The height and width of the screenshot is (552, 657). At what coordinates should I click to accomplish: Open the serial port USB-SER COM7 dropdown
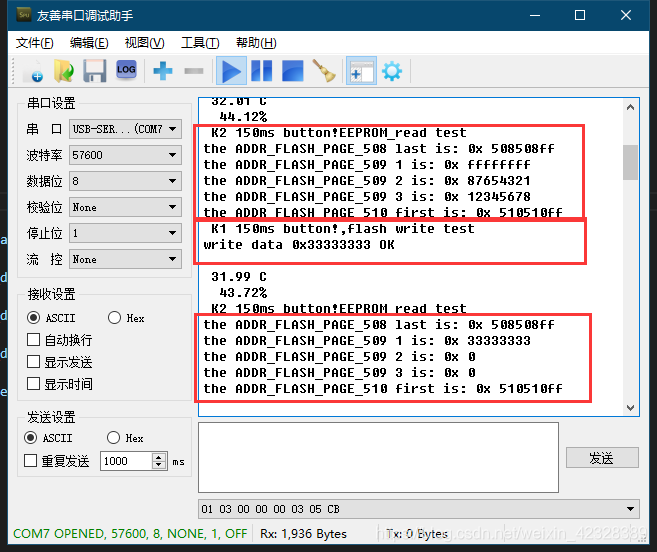pos(125,129)
